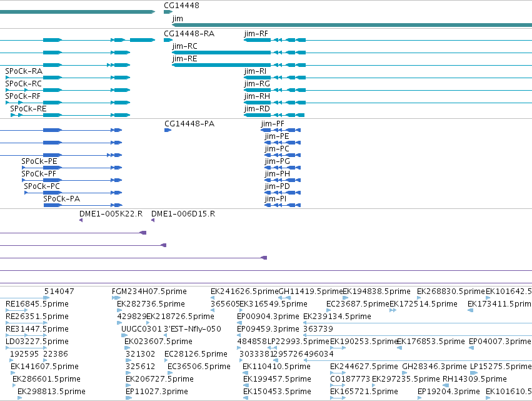Select the EC23687.5prime EST label

coord(358,304)
